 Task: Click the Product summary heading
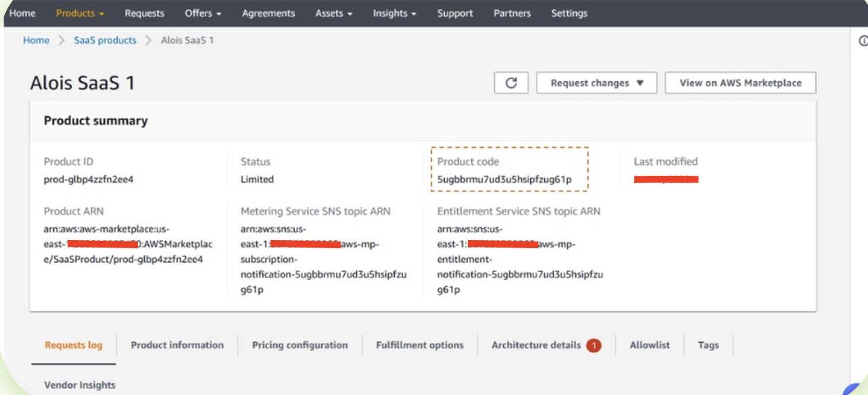[95, 120]
